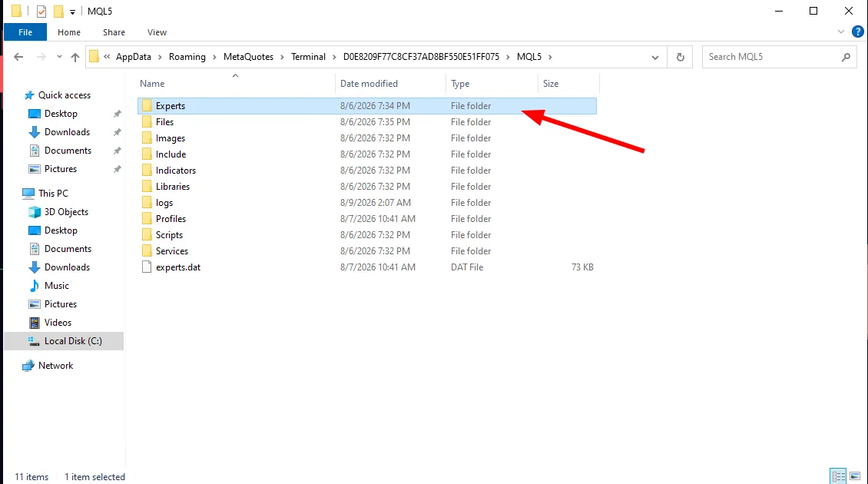This screenshot has width=868, height=484.
Task: Select the logs folder
Action: [367, 203]
